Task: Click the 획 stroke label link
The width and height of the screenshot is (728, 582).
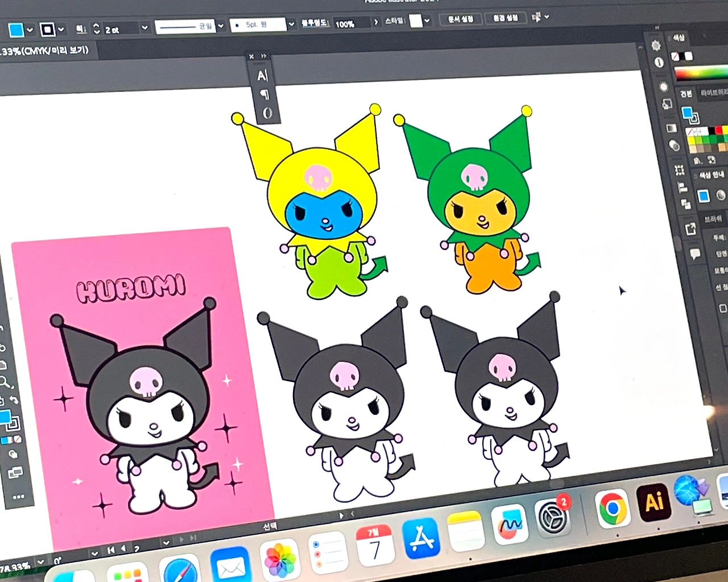Action: click(x=81, y=29)
